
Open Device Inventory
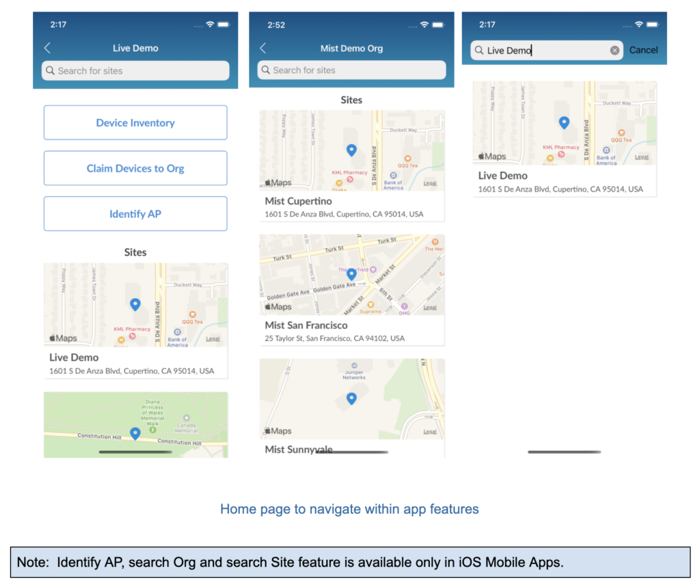[135, 122]
